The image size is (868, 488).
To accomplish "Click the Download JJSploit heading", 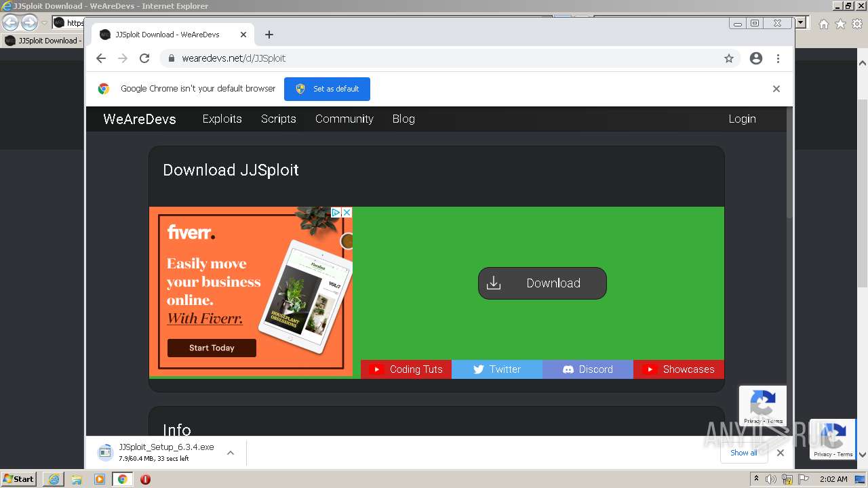I will click(231, 170).
